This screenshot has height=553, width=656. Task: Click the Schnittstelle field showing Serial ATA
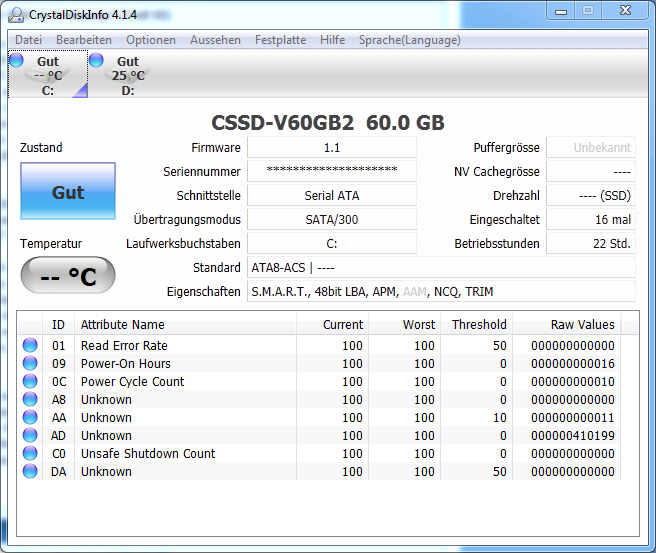[332, 195]
